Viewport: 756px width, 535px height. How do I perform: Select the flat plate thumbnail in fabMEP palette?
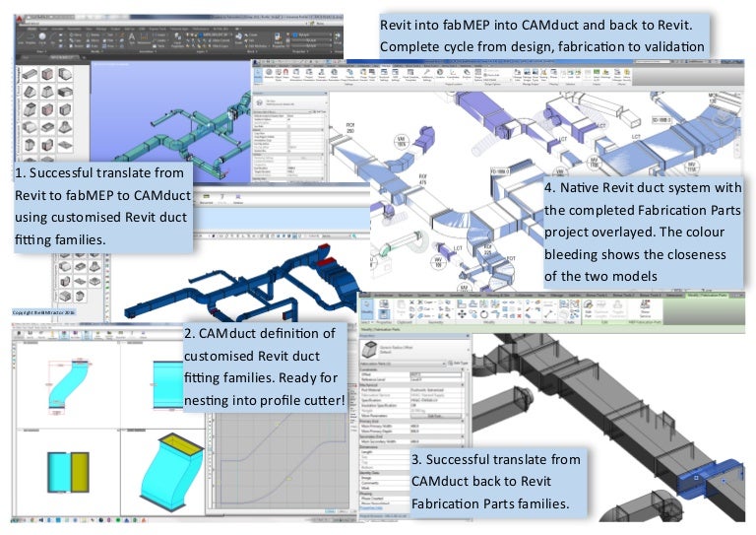click(x=66, y=144)
